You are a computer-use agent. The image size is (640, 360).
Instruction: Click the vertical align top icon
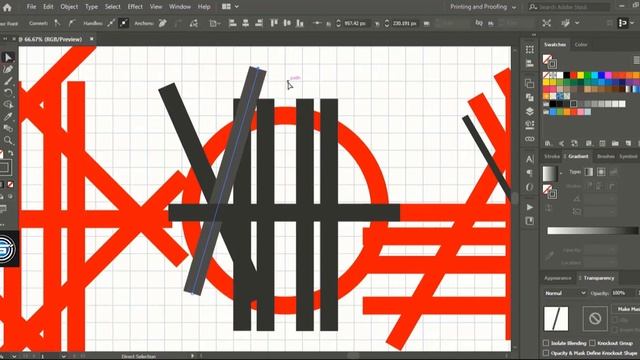click(274, 23)
